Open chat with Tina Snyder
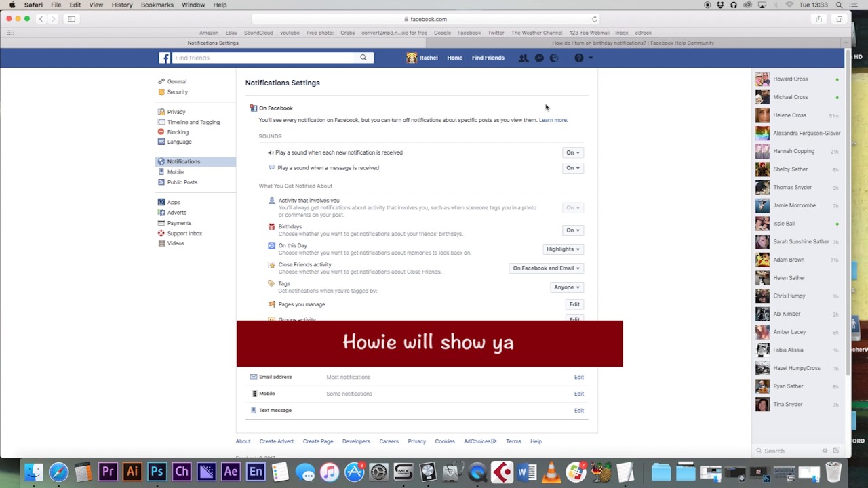Viewport: 868px width, 488px height. coord(797,404)
